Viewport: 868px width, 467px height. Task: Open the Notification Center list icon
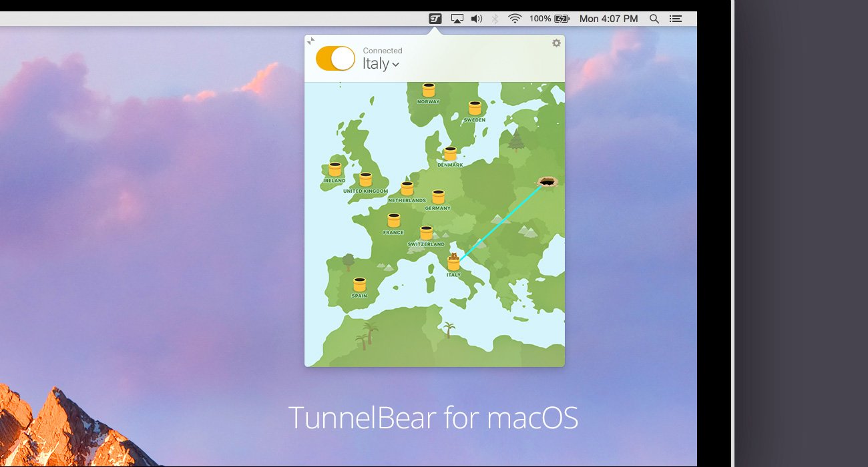coord(676,19)
